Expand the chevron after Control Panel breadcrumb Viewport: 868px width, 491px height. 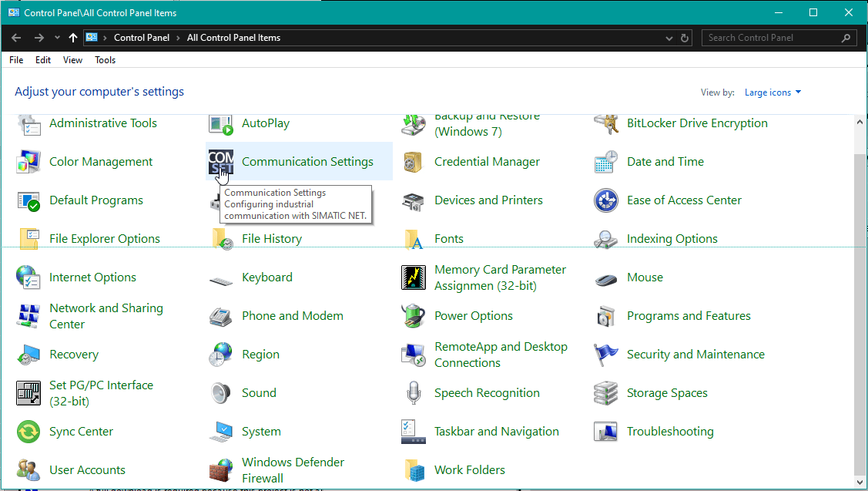click(178, 38)
